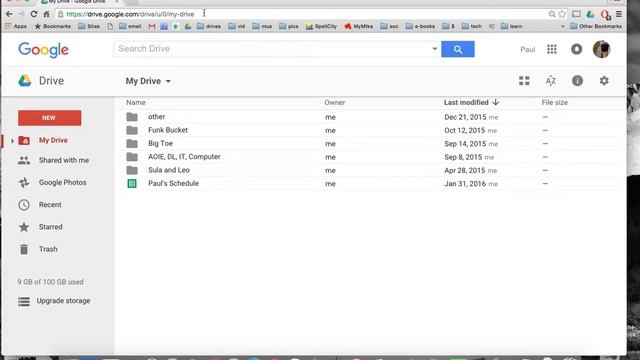Click the red extension icon beside the menu

click(605, 15)
